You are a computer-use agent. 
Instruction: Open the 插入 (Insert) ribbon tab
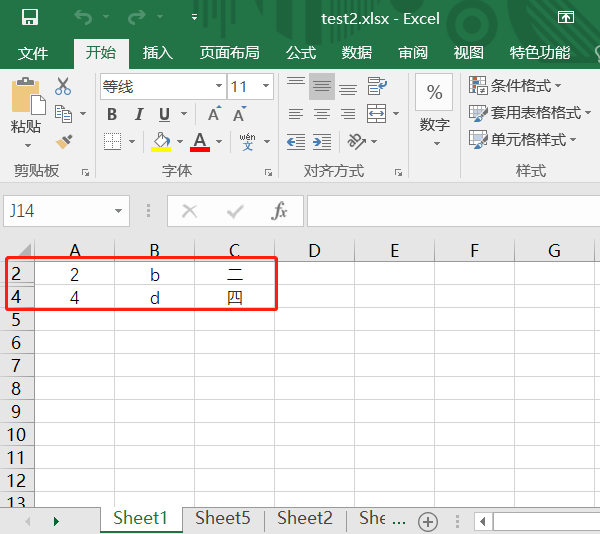[158, 53]
